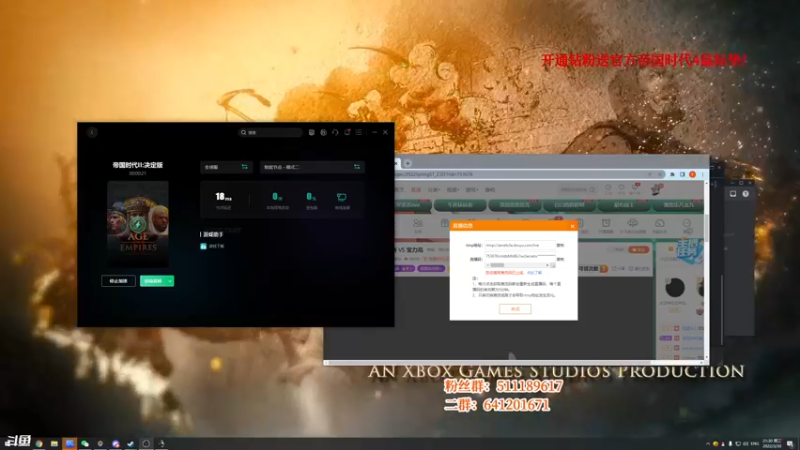Viewport: 800px width, 450px height.
Task: Click the red highlighted site nav item
Action: coord(416,190)
